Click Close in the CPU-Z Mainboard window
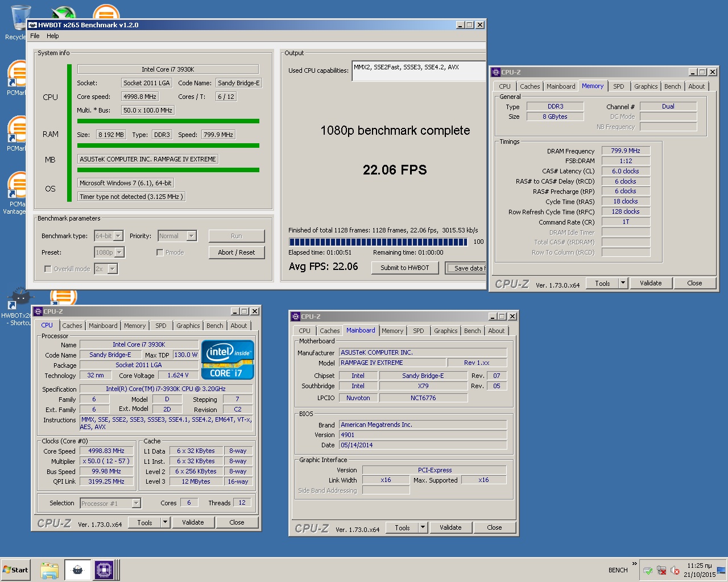This screenshot has width=728, height=582. pos(495,527)
